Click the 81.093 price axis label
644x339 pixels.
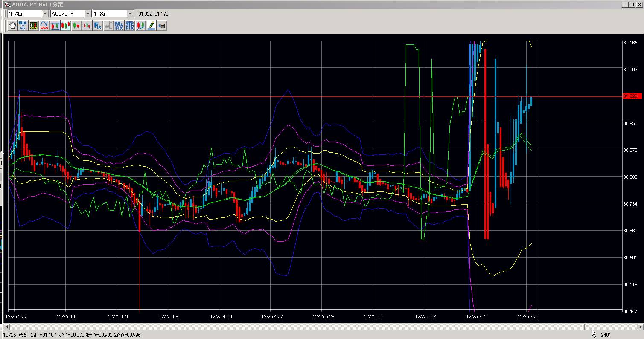[630, 70]
